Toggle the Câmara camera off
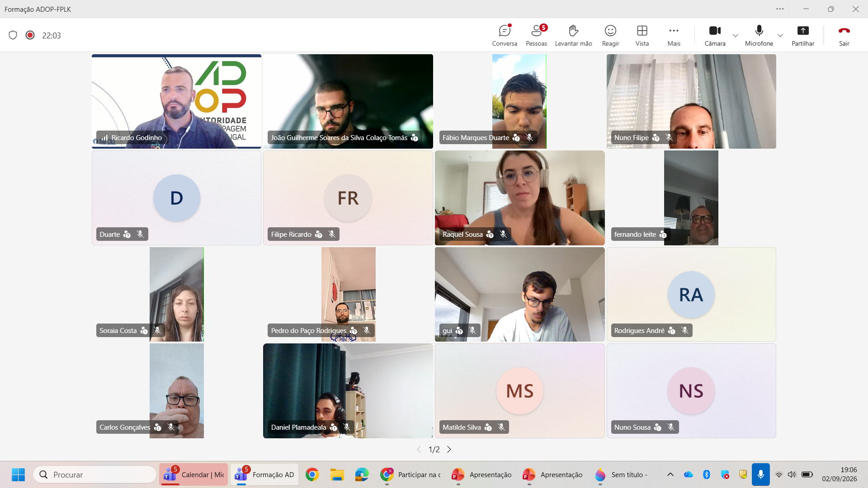 (x=715, y=35)
